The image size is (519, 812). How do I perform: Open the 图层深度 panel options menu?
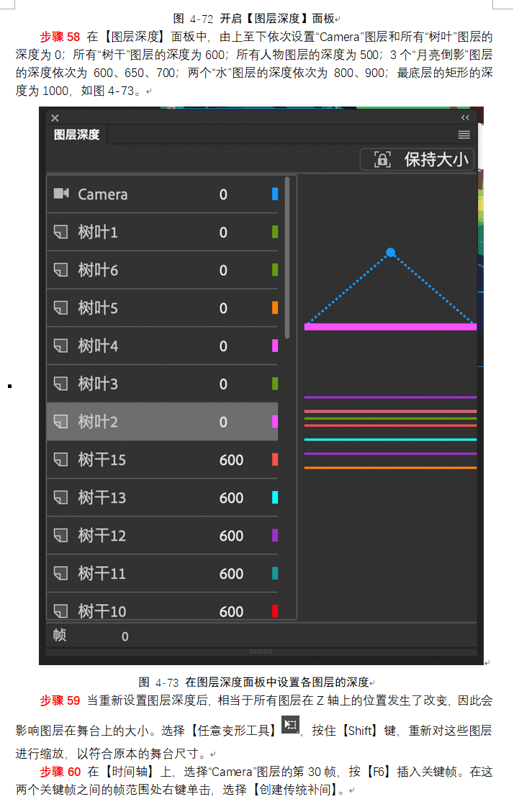pyautogui.click(x=464, y=135)
